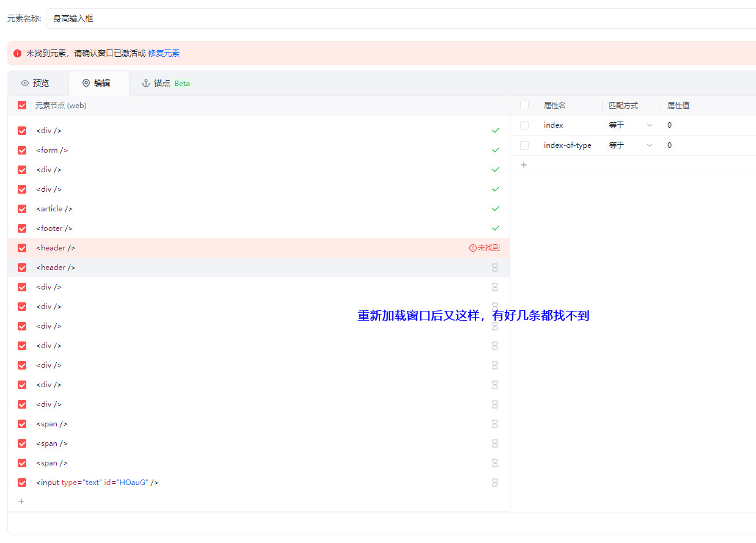Click the green checkmark on the form node

495,150
